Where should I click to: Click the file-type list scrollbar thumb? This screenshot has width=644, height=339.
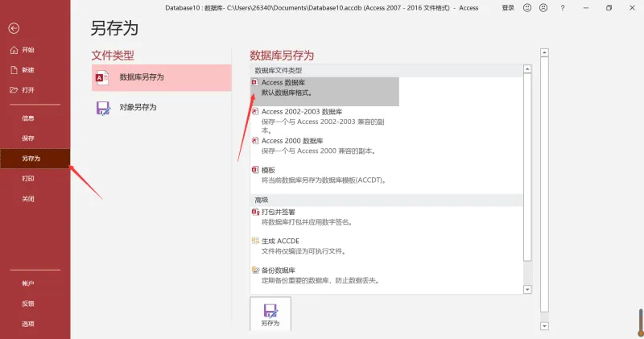[527, 167]
